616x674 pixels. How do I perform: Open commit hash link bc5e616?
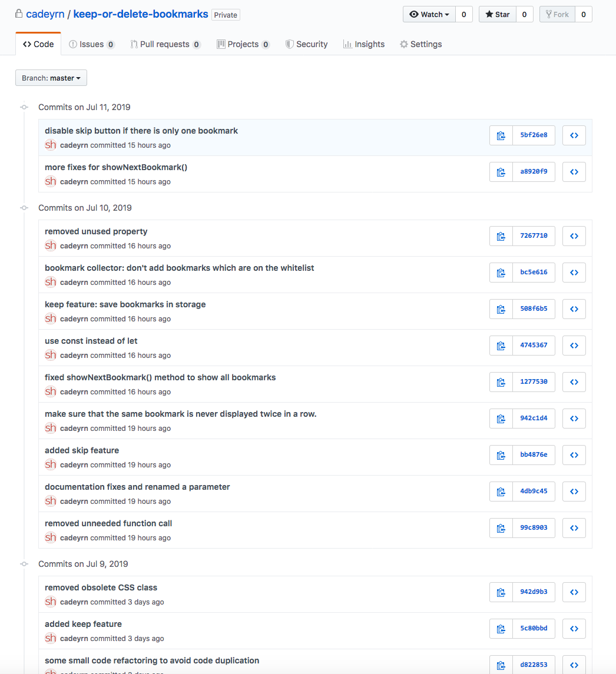tap(534, 273)
